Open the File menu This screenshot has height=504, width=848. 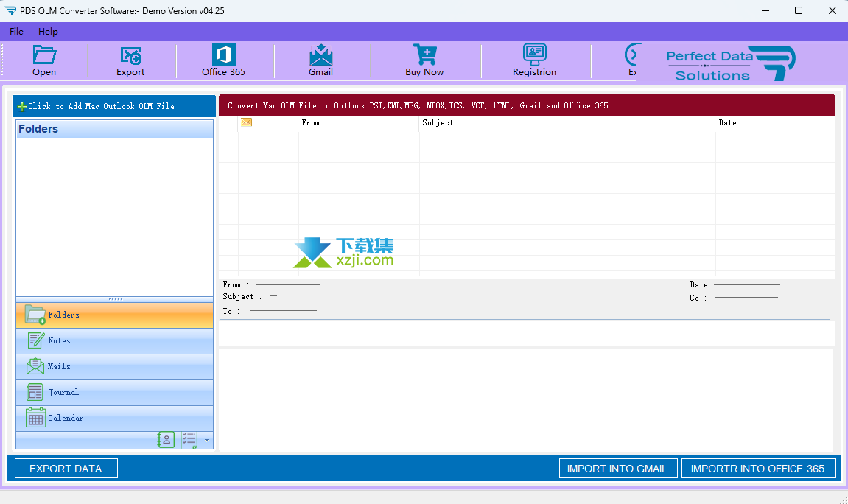16,32
